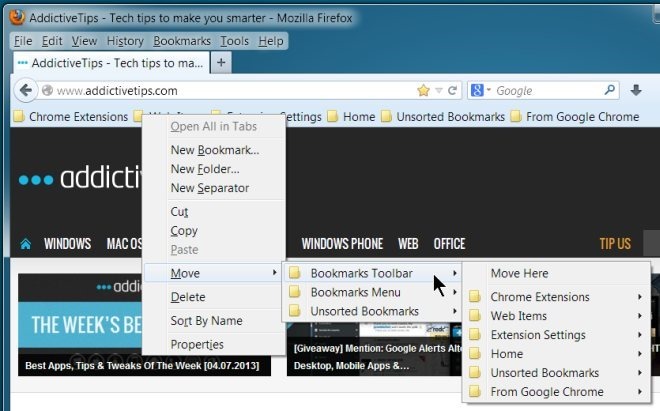
Task: Expand Bookmarks Toolbar in Move submenu
Action: 372,273
